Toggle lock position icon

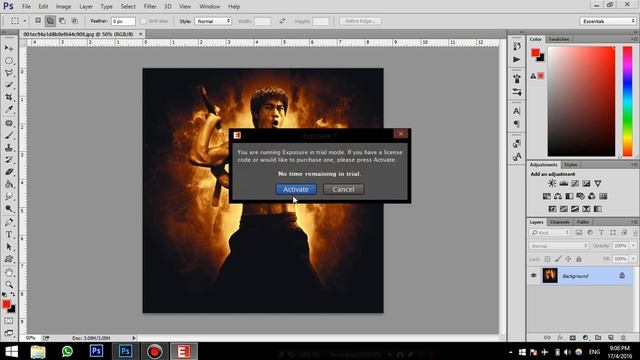coord(568,259)
